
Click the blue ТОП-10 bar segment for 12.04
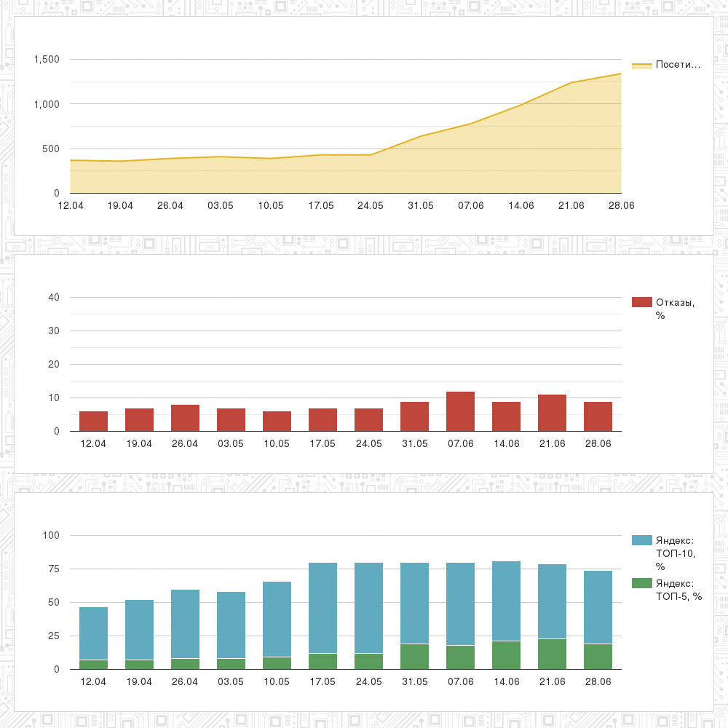point(93,633)
